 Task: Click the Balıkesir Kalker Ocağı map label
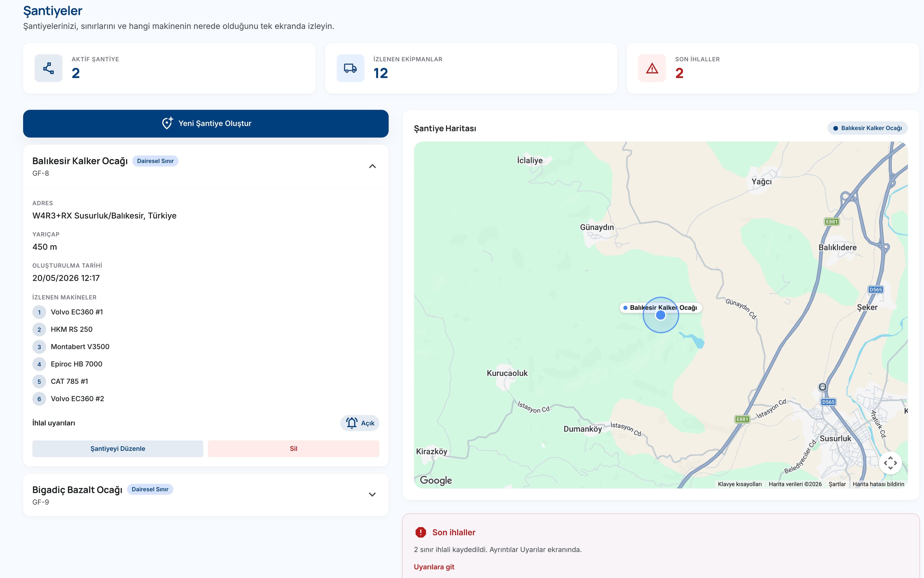pyautogui.click(x=661, y=308)
